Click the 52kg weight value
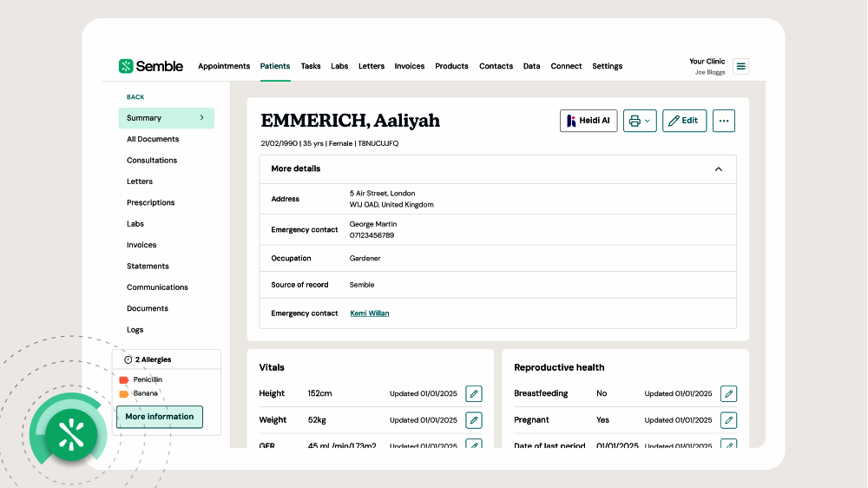 click(x=317, y=420)
